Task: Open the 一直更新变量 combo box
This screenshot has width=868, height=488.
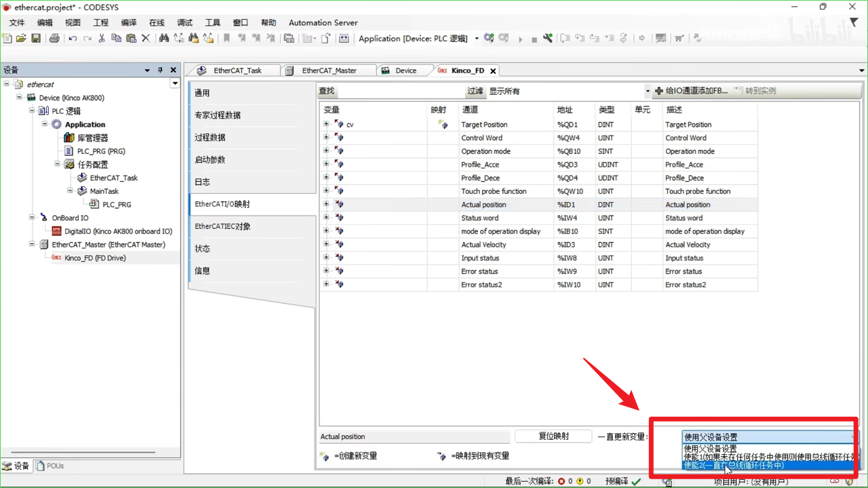Action: [x=770, y=437]
